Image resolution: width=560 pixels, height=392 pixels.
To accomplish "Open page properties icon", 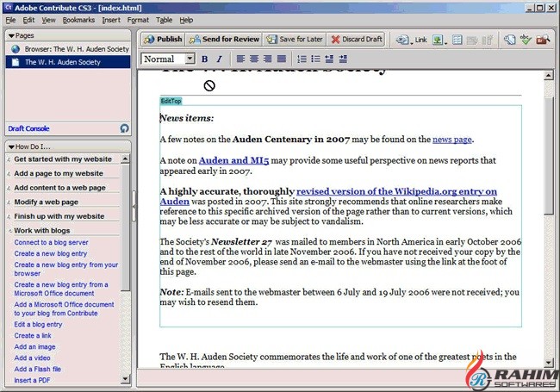I will [510, 40].
